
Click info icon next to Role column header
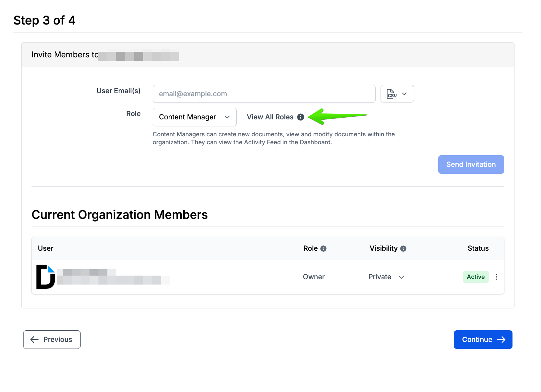point(324,249)
